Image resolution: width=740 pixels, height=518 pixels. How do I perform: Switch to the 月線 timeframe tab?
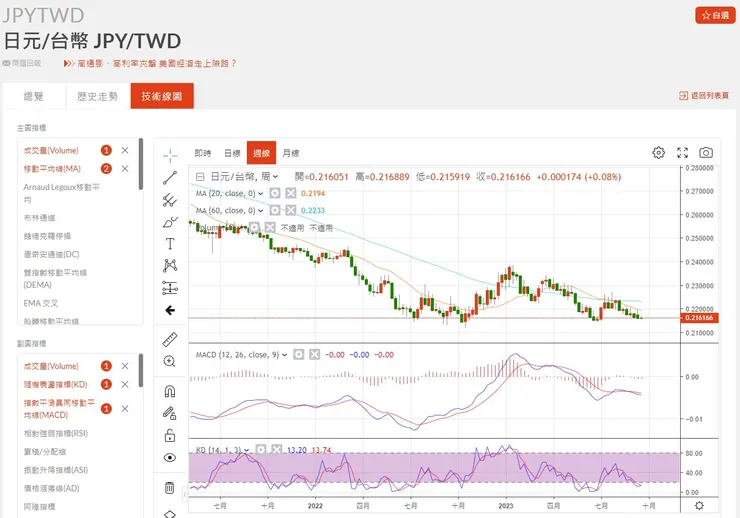point(291,153)
